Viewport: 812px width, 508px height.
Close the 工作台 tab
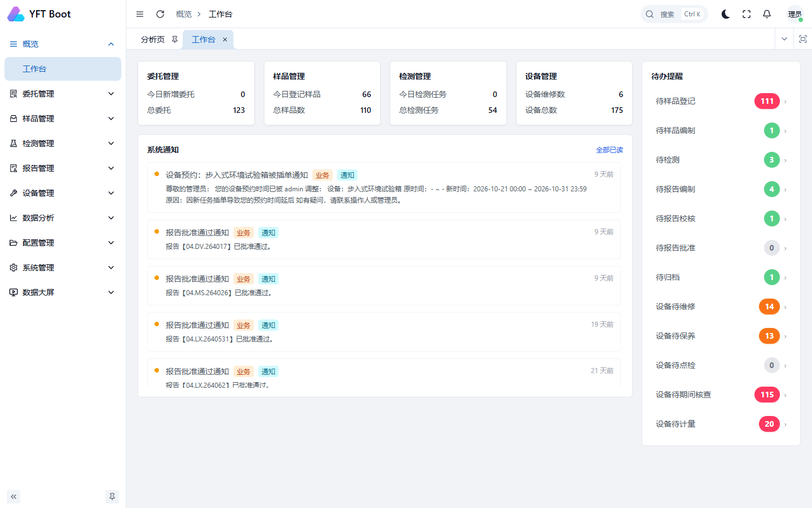coord(225,40)
